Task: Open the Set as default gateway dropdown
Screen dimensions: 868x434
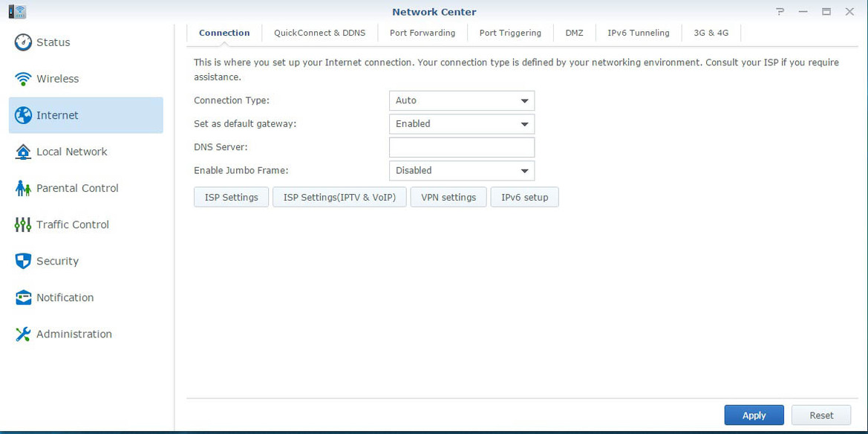Action: (x=462, y=124)
